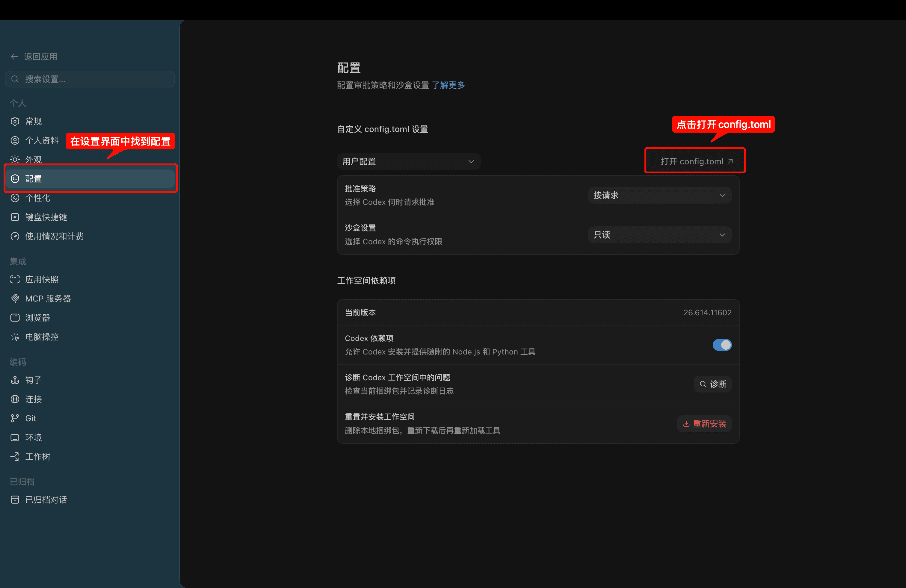Click the 诊断 button

(712, 384)
